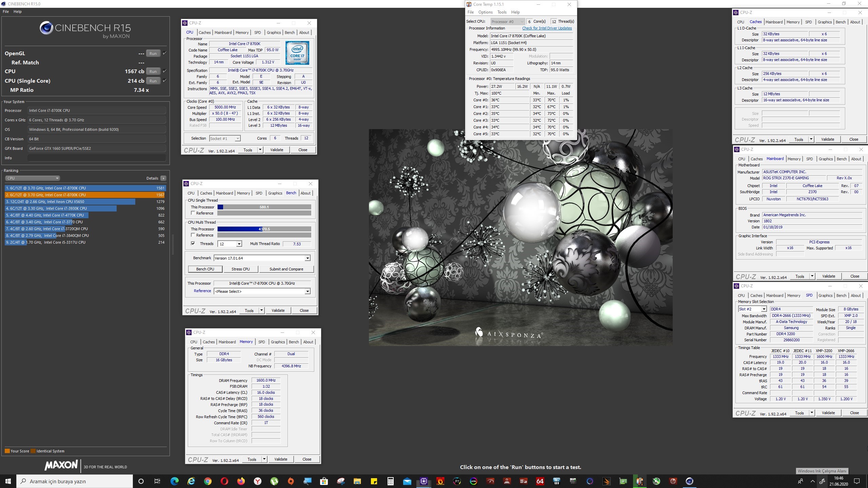Switch to Cinebench via its taskbar icon
This screenshot has height=488, width=868.
[690, 481]
